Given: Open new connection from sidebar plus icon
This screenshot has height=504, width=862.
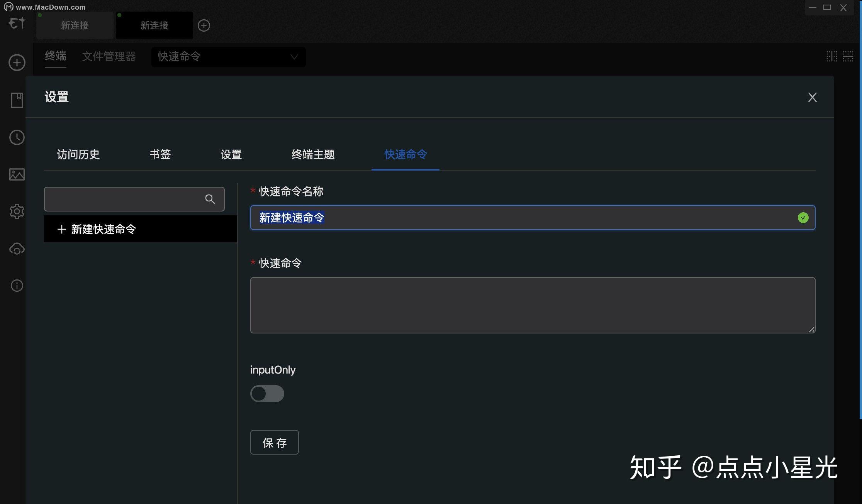Looking at the screenshot, I should click(x=17, y=63).
